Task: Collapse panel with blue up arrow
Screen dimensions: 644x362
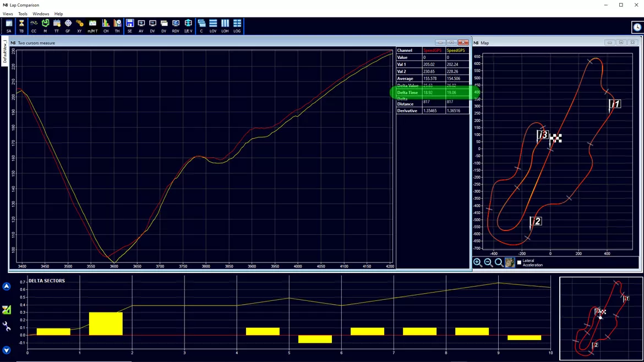Action: (x=7, y=286)
